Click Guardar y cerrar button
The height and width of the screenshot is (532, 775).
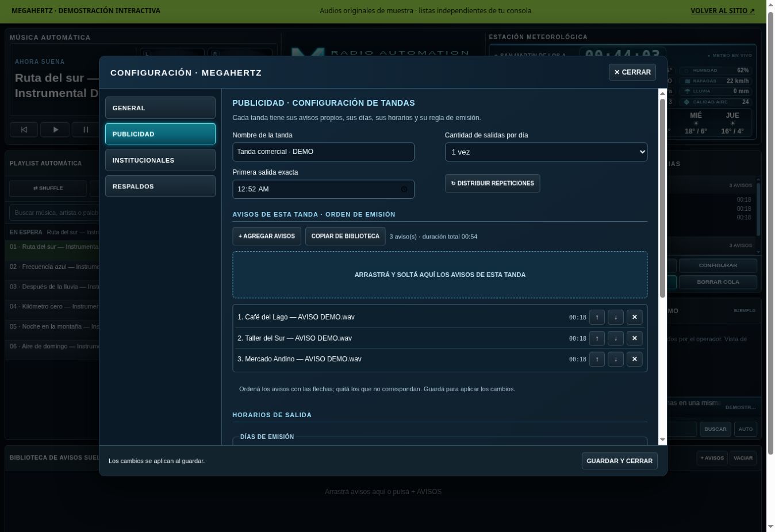click(619, 461)
